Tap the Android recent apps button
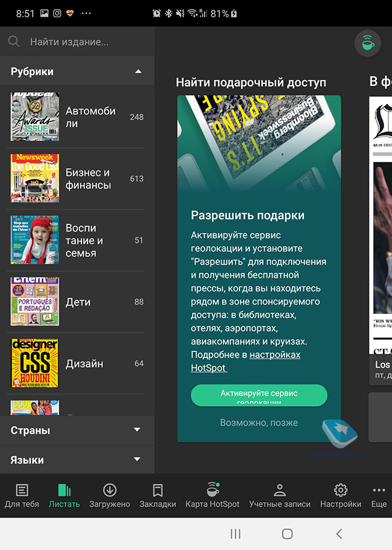 click(x=235, y=534)
